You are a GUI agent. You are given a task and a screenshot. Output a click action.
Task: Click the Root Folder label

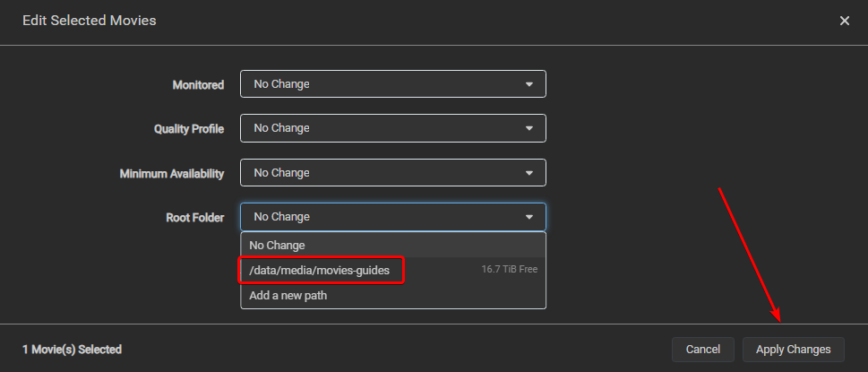click(x=195, y=217)
